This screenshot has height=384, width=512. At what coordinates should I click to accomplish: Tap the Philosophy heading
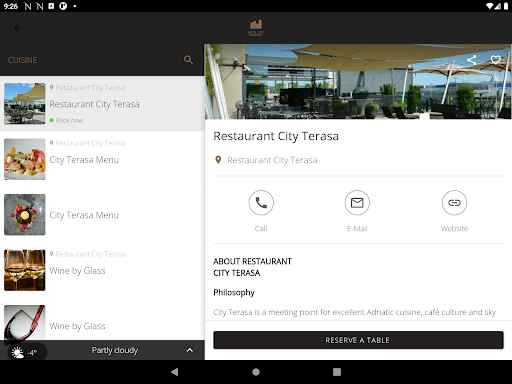234,293
